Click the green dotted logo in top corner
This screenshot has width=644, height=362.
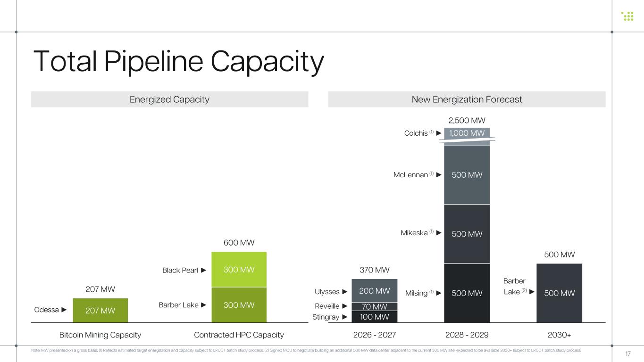pyautogui.click(x=627, y=16)
